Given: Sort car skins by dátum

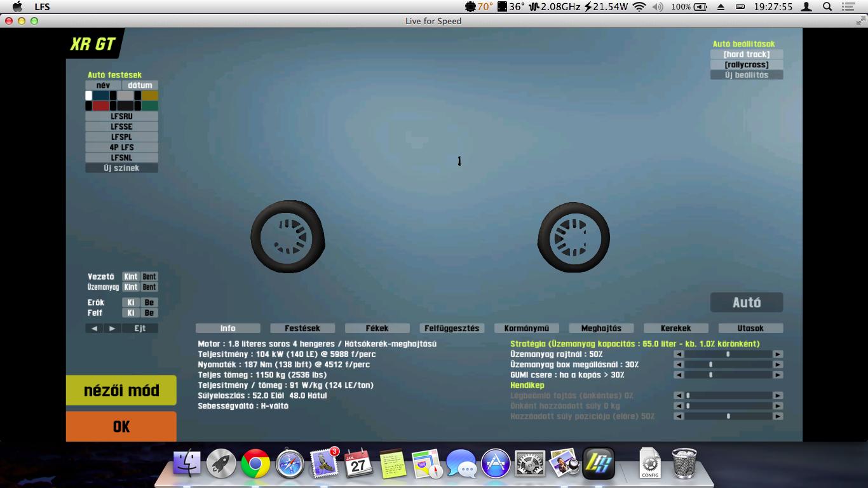Looking at the screenshot, I should click(x=140, y=85).
